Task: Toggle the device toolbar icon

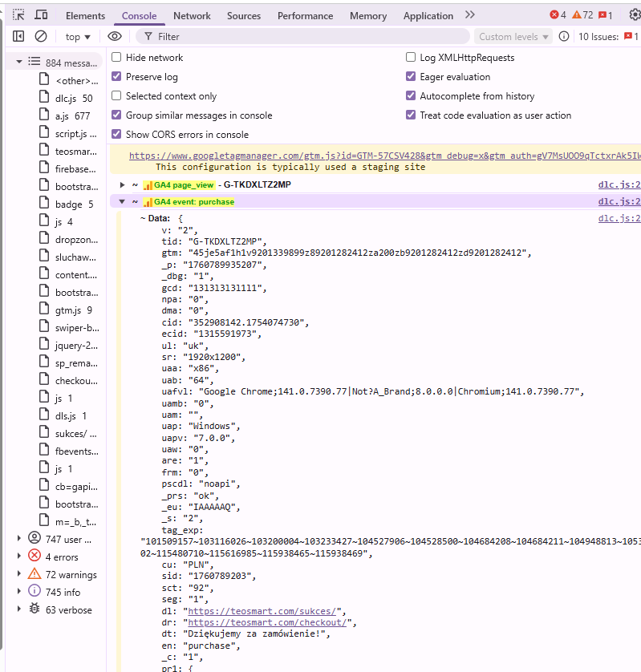Action: coord(41,15)
